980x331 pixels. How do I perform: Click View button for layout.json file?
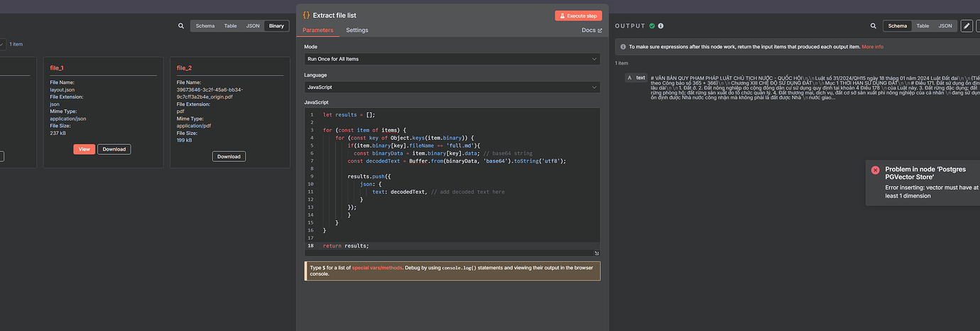point(84,149)
